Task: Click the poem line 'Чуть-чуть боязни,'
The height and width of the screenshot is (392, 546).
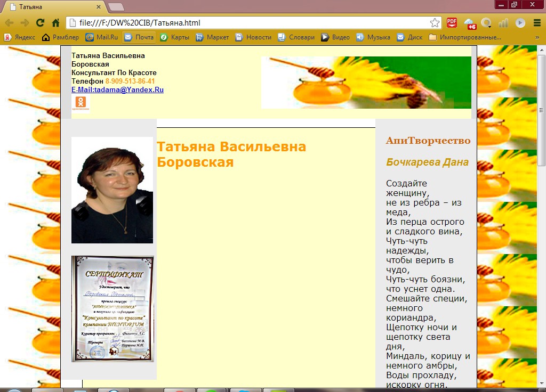Action: point(425,279)
